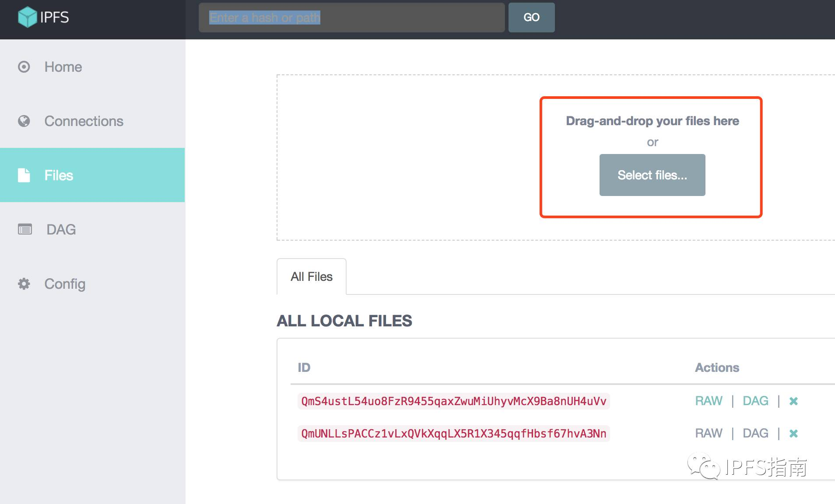Click the Config gear icon
The height and width of the screenshot is (504, 835).
(24, 283)
